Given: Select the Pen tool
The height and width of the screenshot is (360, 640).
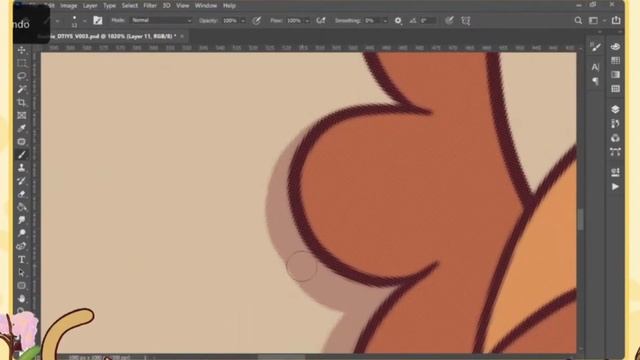Looking at the screenshot, I should click(22, 246).
